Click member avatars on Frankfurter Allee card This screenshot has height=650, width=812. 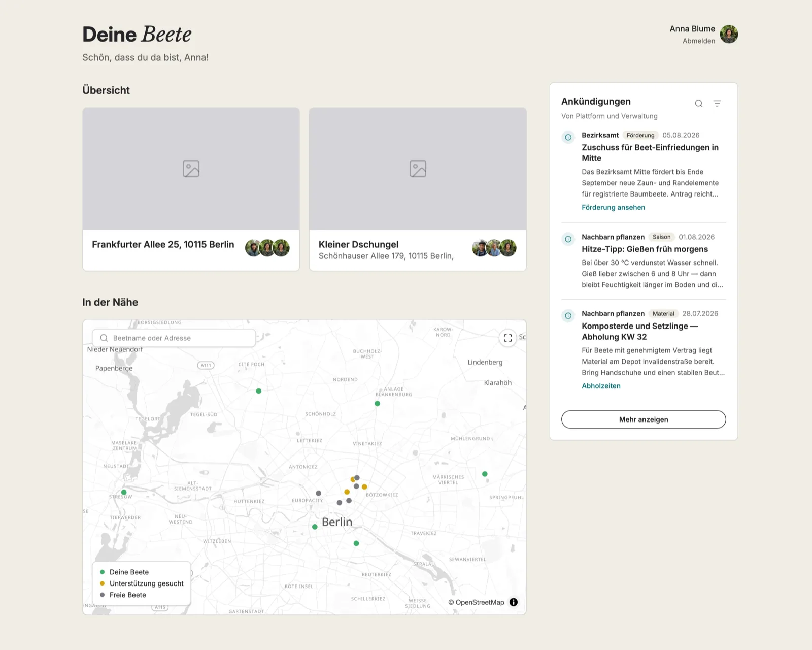267,248
